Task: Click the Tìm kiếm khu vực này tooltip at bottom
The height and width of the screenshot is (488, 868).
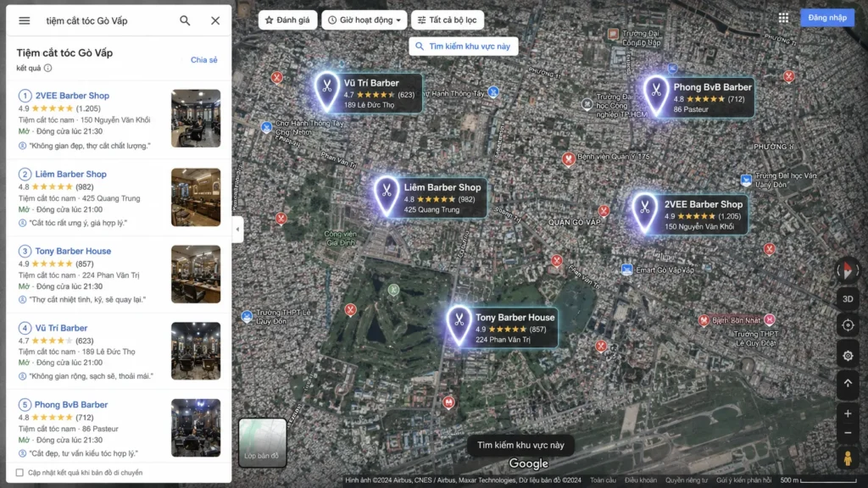Action: pyautogui.click(x=521, y=445)
